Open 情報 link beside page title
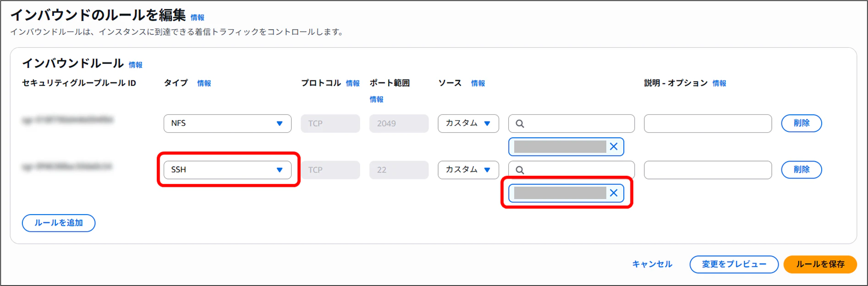 (x=198, y=17)
